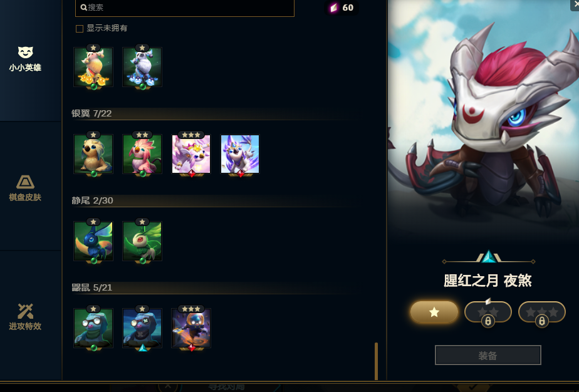
Task: Choose the blue 静尾 legend thumbnail
Action: pos(93,241)
